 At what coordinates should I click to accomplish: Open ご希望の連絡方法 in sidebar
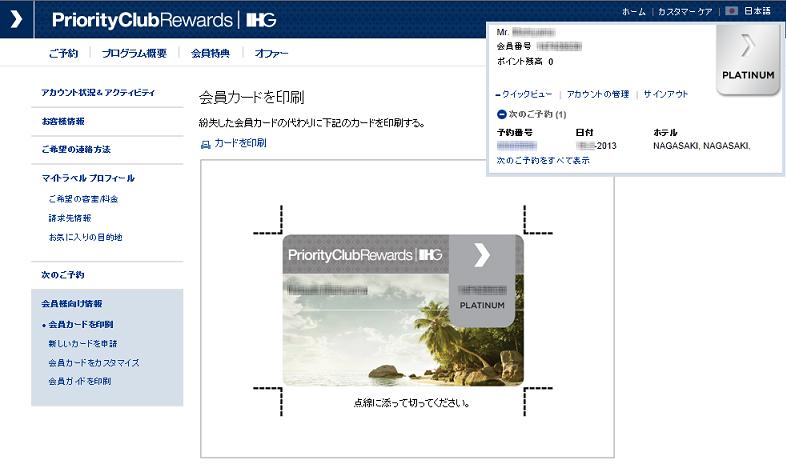click(76, 149)
